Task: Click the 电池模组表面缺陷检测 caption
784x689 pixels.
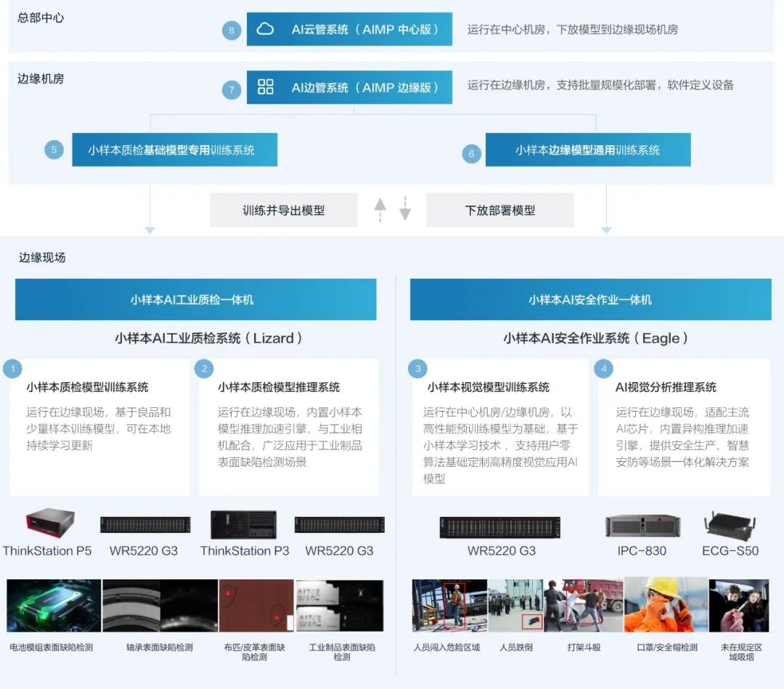Action: (51, 648)
